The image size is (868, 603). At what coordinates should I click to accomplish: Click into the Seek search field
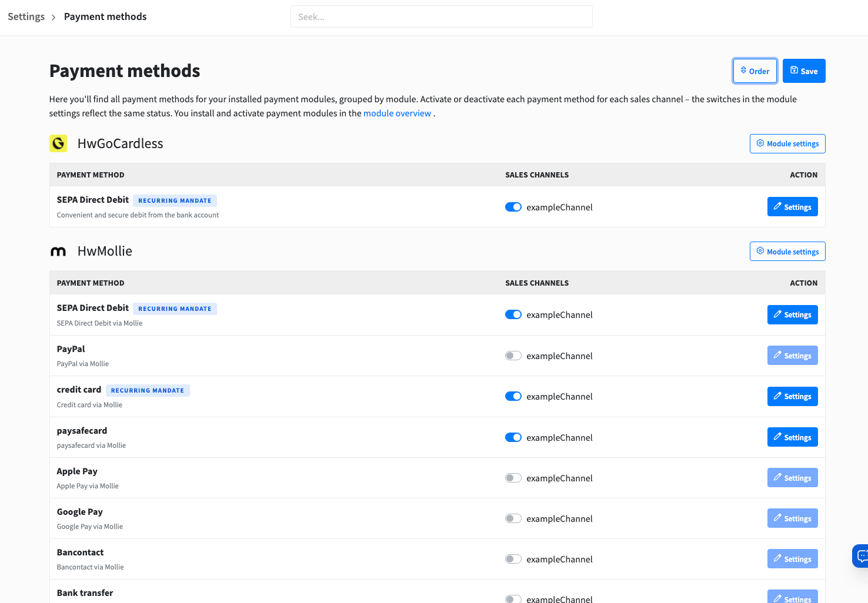click(x=441, y=16)
